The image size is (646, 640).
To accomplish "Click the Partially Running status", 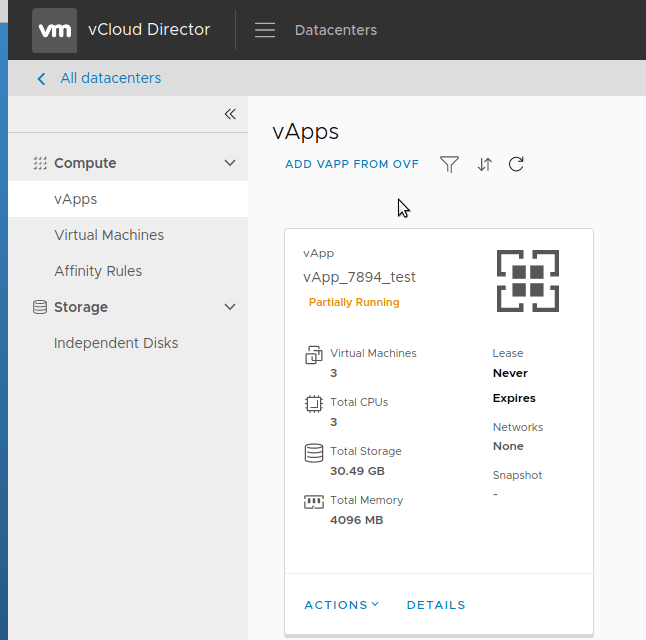I will pyautogui.click(x=354, y=302).
